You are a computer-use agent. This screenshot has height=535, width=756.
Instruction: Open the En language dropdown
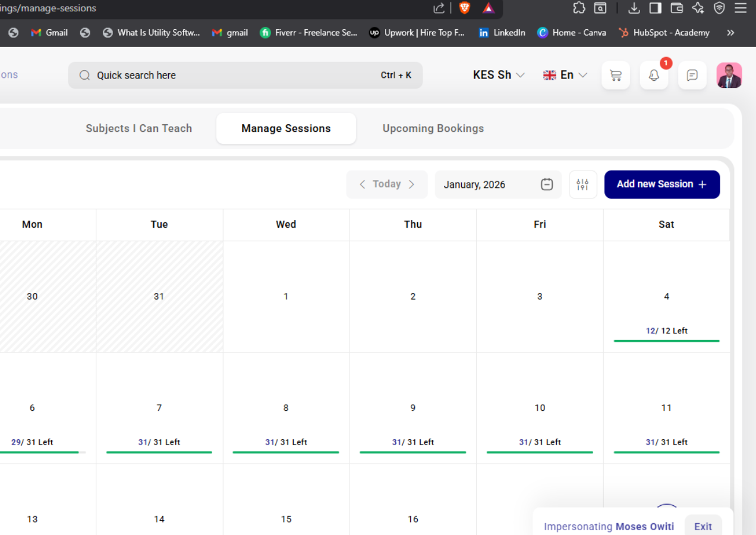click(x=565, y=75)
